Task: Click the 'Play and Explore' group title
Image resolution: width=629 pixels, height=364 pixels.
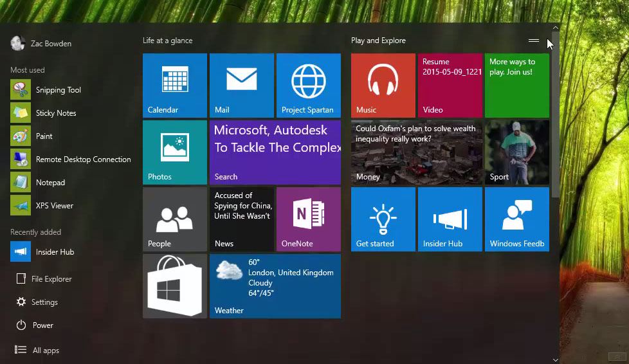Action: pos(378,41)
